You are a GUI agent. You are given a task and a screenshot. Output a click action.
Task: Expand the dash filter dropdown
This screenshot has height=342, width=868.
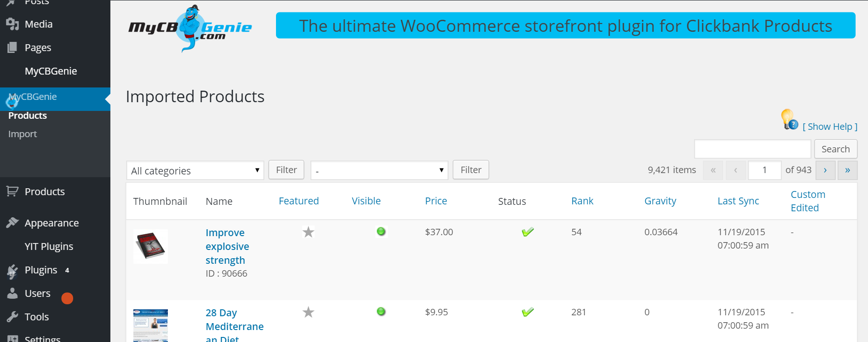coord(379,170)
